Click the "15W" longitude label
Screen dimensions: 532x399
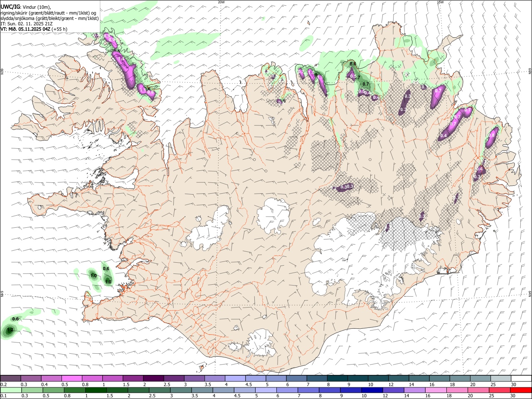(x=440, y=2)
